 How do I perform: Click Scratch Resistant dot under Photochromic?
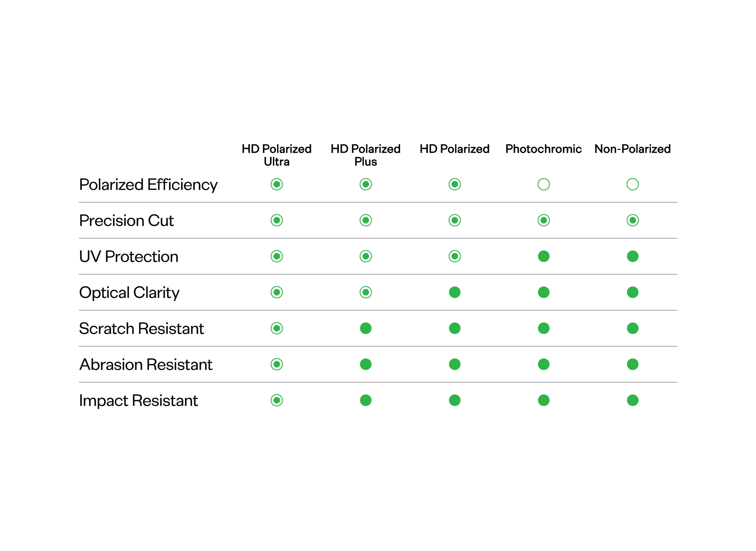[544, 328]
